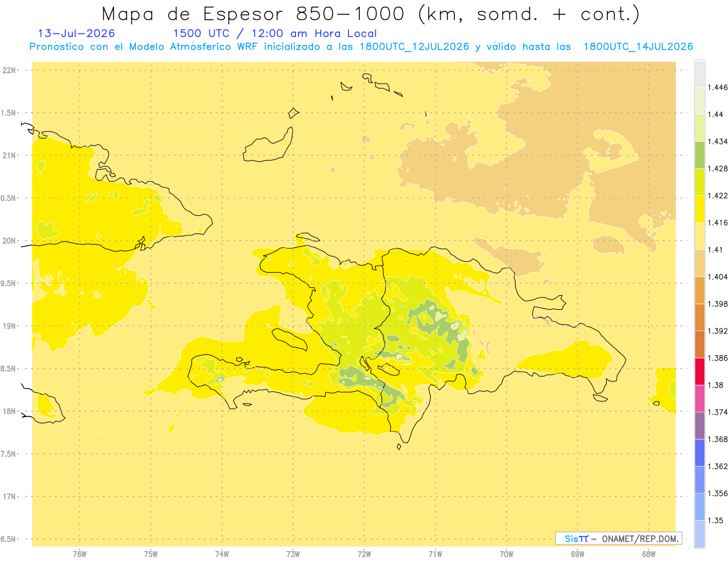Click the gray legend band above 1.446
The image size is (728, 562).
coord(699,73)
